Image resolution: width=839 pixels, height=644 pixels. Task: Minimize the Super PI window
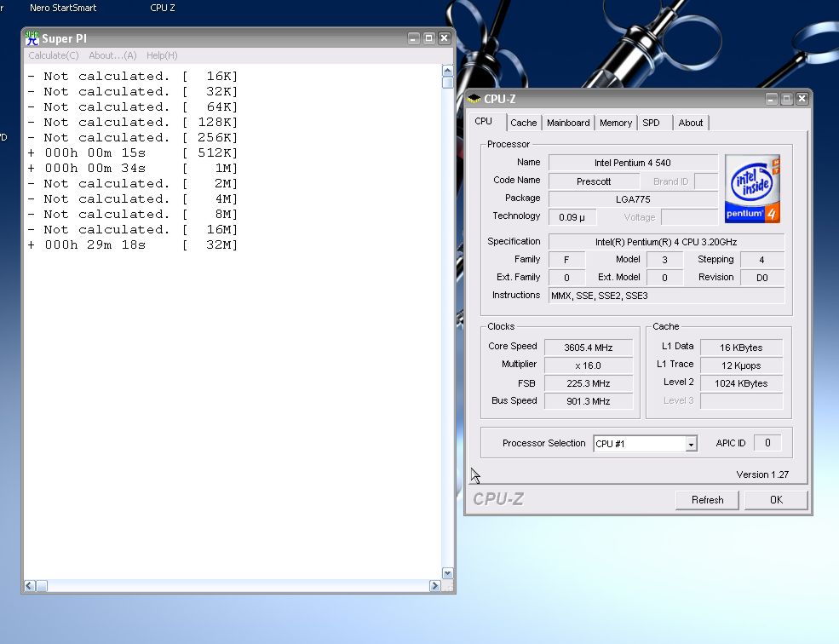point(413,38)
